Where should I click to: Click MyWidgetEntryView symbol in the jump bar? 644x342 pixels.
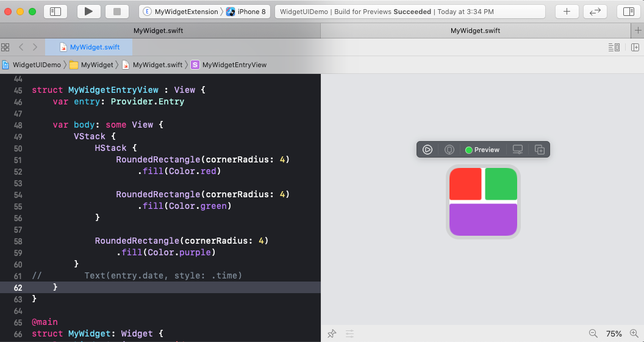(x=229, y=65)
